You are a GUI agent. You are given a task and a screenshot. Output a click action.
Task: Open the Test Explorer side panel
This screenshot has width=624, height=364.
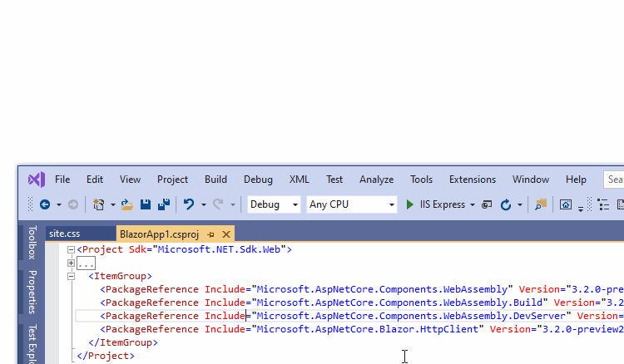[32, 344]
